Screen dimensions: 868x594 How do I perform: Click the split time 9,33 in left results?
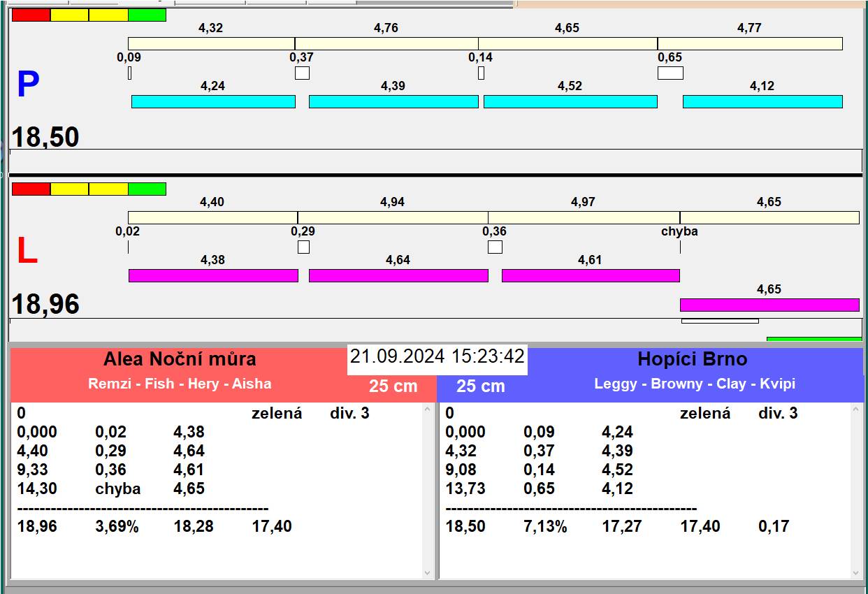pyautogui.click(x=33, y=470)
